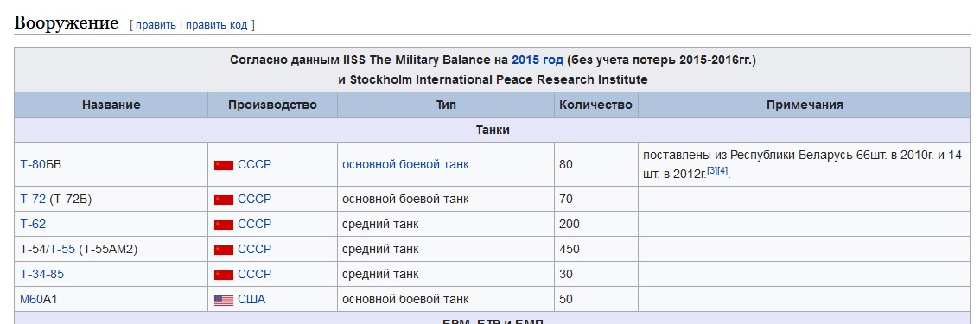This screenshot has width=980, height=324.
Task: Follow the '2015 год' link in table caption
Action: tap(537, 60)
